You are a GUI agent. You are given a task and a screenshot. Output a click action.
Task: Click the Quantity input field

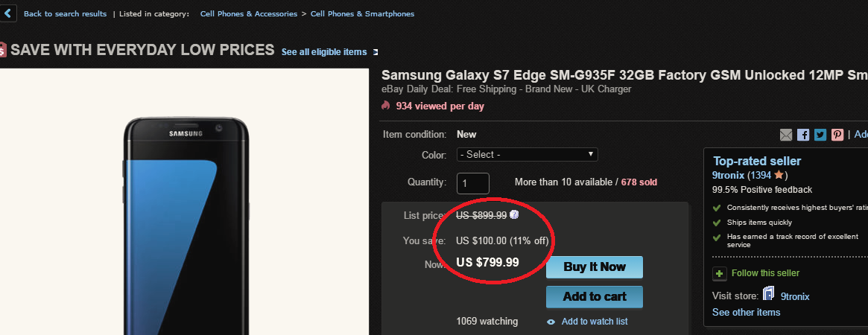click(473, 182)
